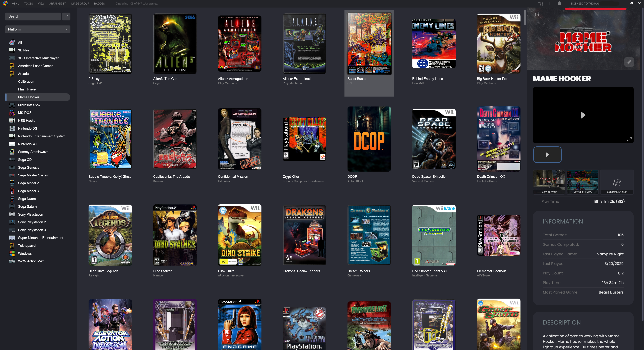Select the 3DO Interactive Multiplayer platform icon
The image size is (644, 350).
pos(12,58)
